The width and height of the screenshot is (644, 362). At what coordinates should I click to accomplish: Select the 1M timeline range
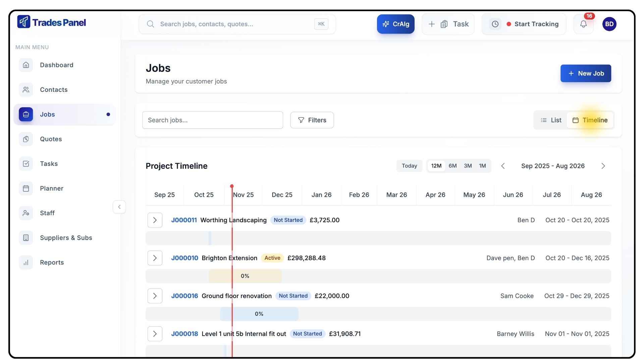(482, 166)
